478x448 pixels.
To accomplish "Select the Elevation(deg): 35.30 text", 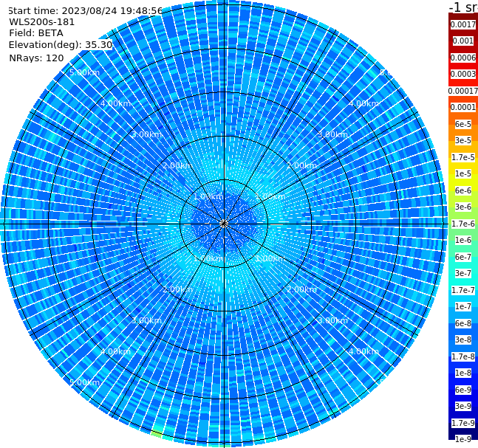I will 61,45.
